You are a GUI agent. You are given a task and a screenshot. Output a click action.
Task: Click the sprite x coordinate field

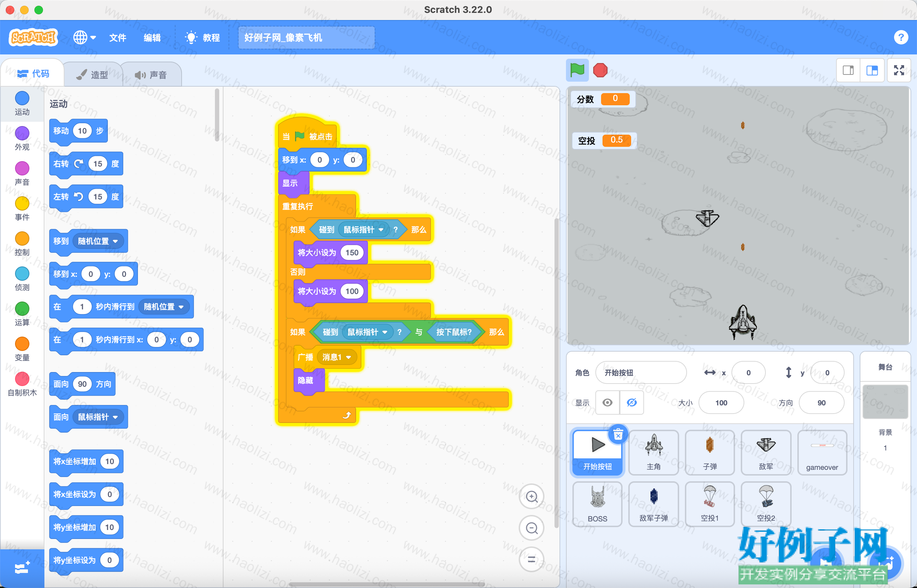click(748, 372)
